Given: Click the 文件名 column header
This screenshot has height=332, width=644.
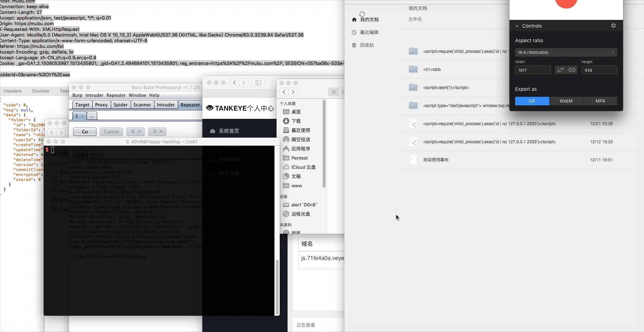Looking at the screenshot, I should [415, 19].
